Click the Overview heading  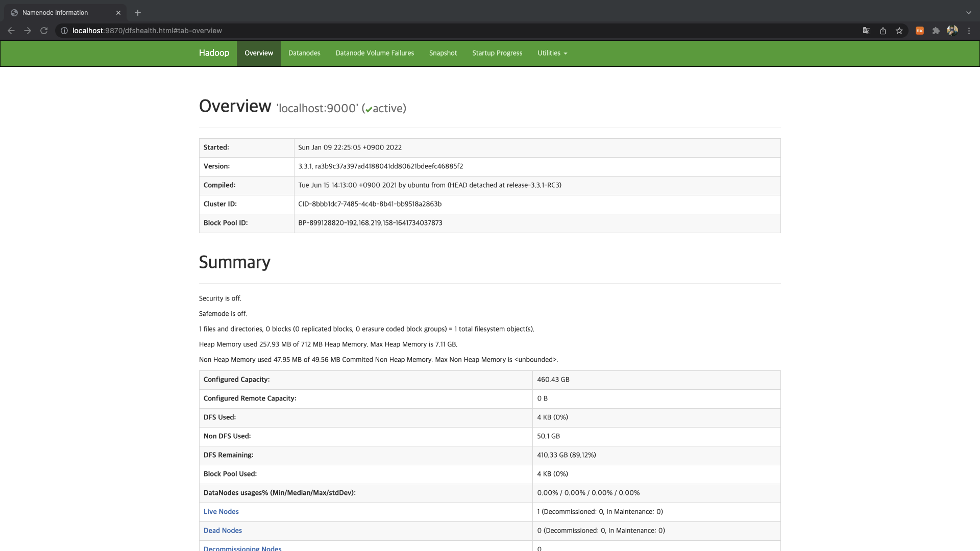235,106
